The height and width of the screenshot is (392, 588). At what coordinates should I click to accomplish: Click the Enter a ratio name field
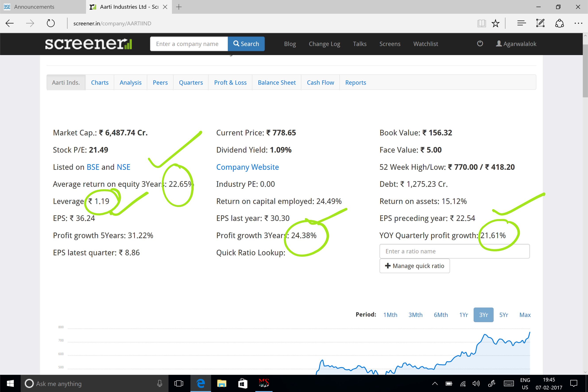454,251
